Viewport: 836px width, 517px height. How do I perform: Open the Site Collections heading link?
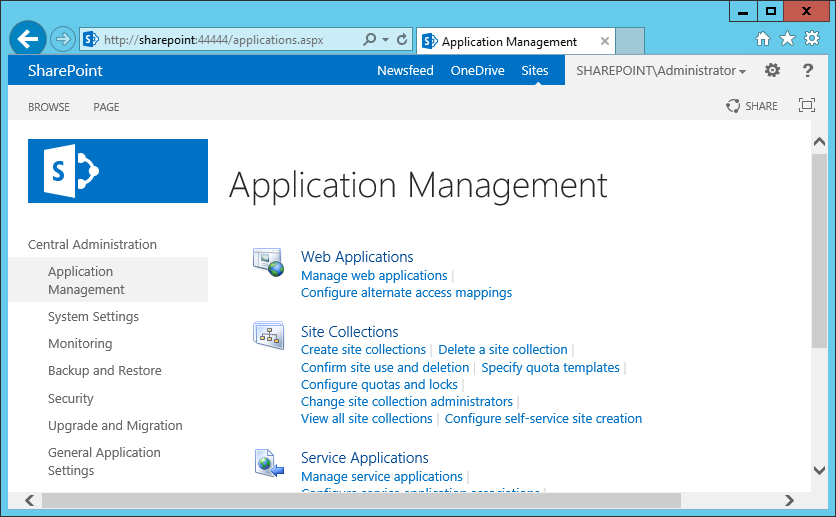click(349, 332)
